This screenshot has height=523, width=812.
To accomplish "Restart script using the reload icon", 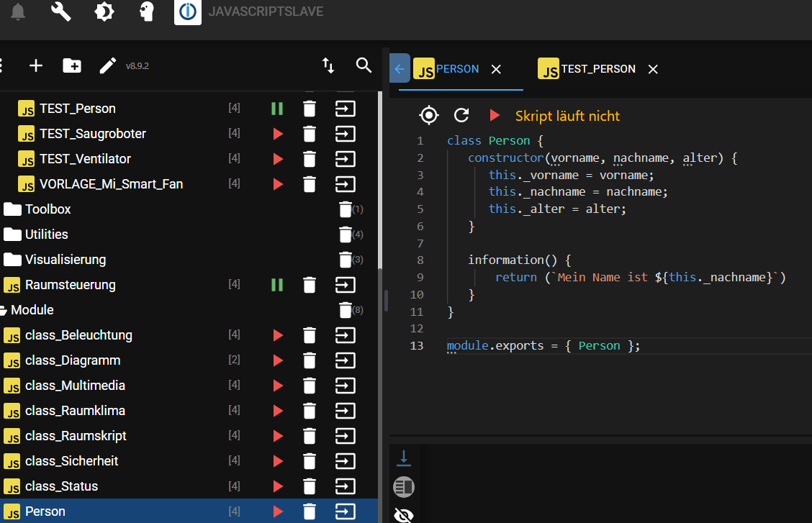I will [x=461, y=115].
